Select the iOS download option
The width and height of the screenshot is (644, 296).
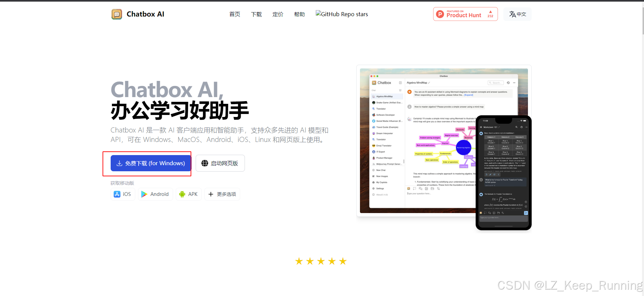click(123, 194)
